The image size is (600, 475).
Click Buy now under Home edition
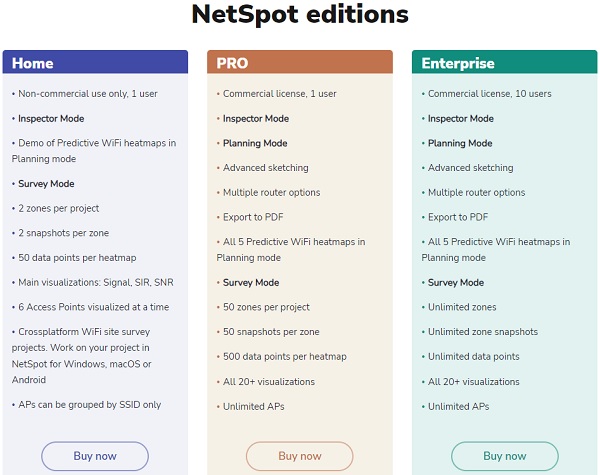tap(95, 456)
